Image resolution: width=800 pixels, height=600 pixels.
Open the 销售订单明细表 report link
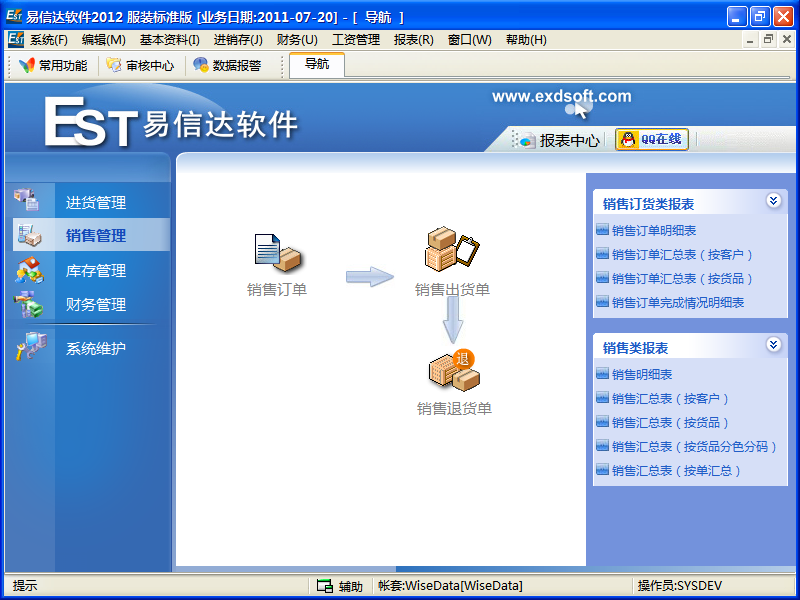click(x=654, y=231)
